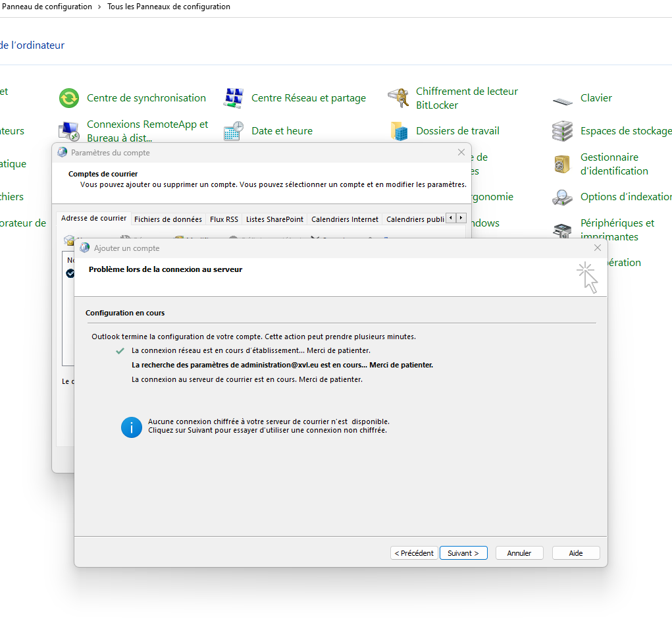This screenshot has height=621, width=672.
Task: Open Espaces de stockage icon
Action: pos(563,131)
